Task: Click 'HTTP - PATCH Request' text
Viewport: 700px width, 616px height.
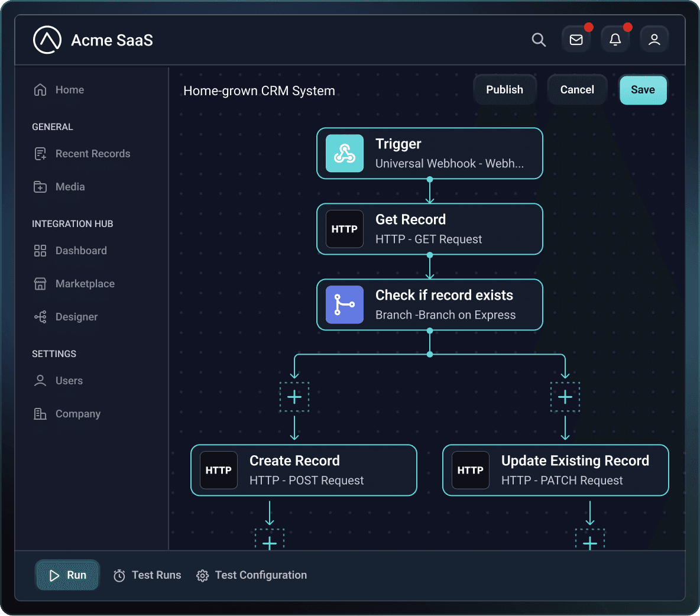Action: pos(562,480)
